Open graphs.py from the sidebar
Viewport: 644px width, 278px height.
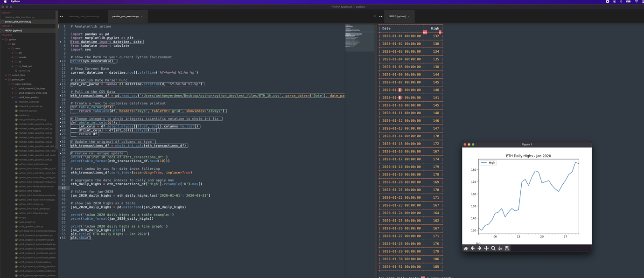23,115
